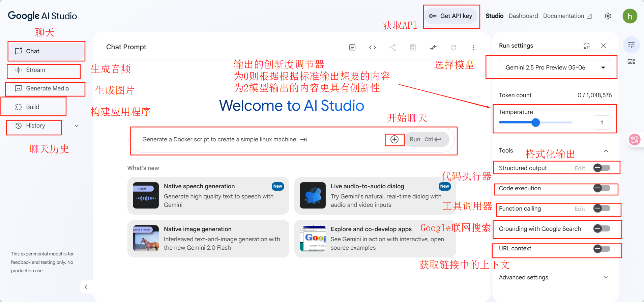Enable Grounding with Google Search

click(602, 228)
